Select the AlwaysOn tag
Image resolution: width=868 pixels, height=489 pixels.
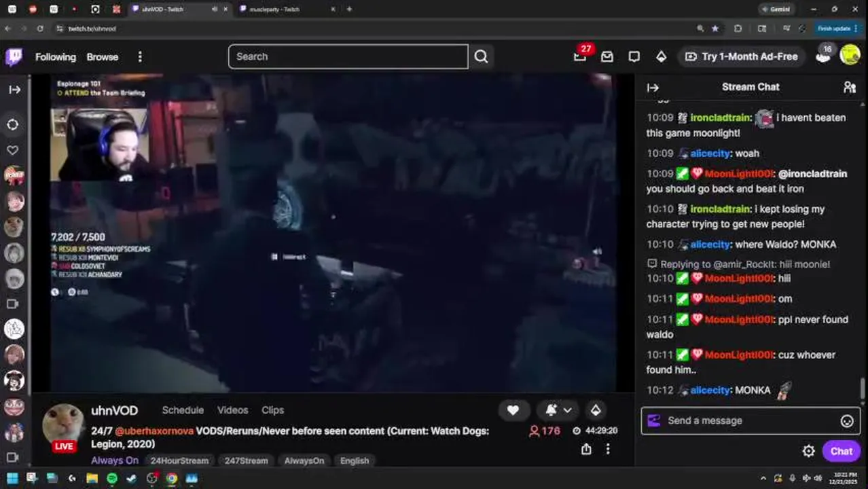(x=304, y=460)
